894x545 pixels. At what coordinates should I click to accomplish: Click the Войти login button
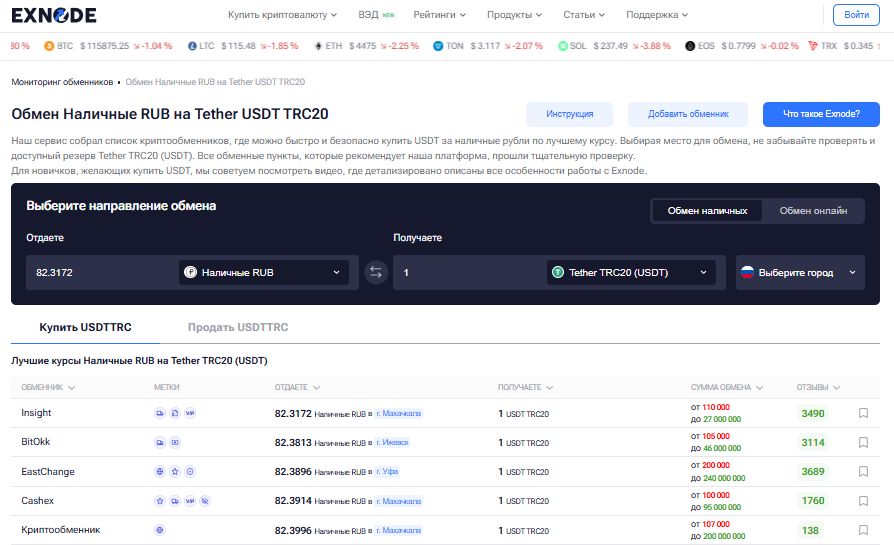click(x=856, y=15)
